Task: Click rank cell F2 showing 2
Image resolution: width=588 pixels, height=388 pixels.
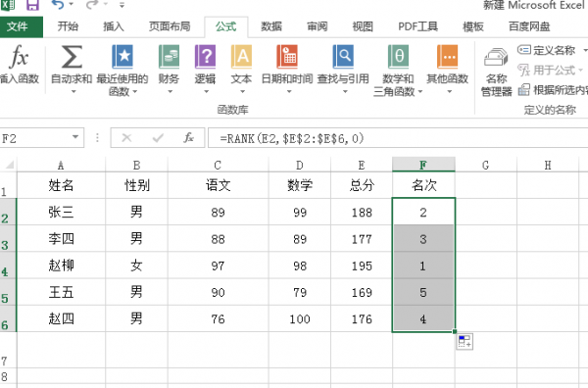Action: click(x=423, y=213)
